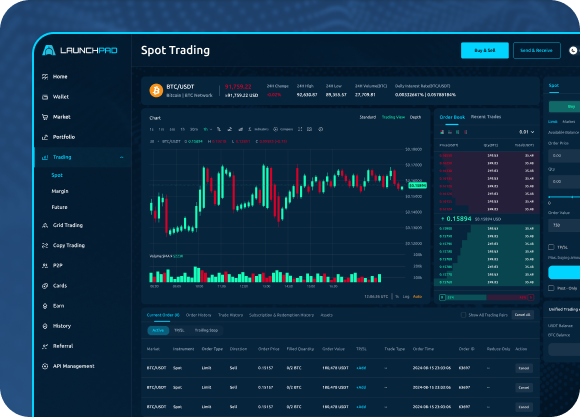Open Subscription & Redemption History tab
The height and width of the screenshot is (417, 580).
(x=281, y=315)
